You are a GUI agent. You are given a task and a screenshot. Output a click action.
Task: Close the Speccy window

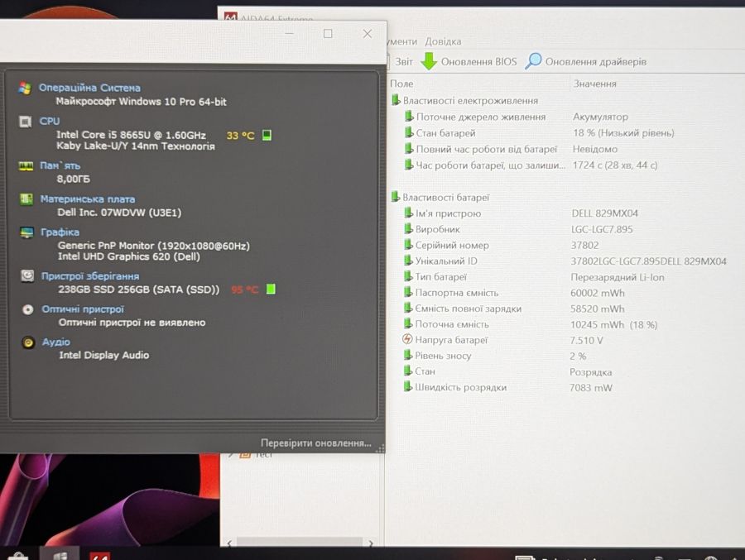368,34
